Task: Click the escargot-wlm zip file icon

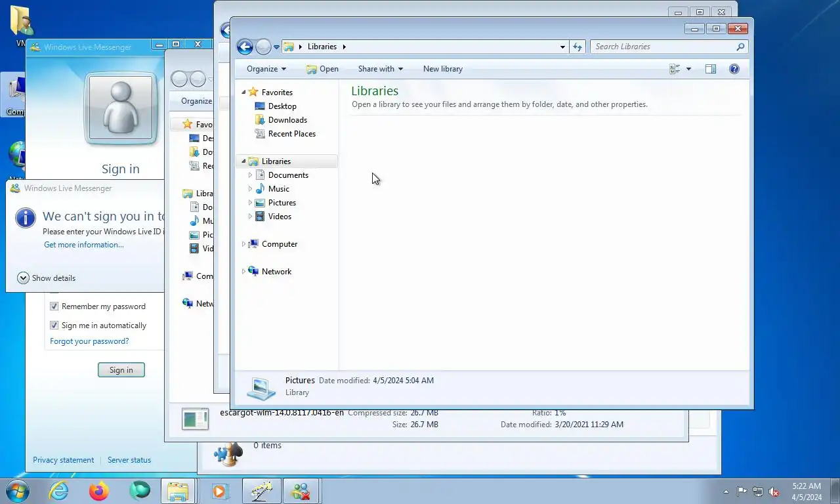Action: (x=195, y=419)
